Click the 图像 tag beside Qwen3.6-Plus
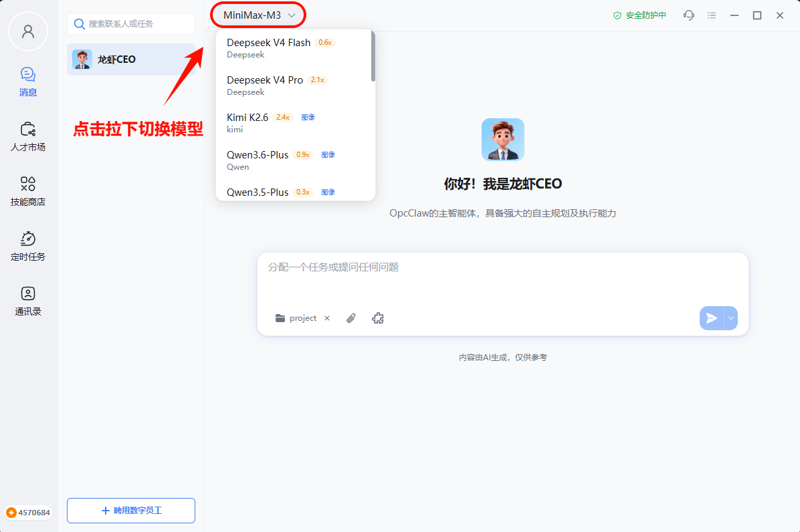This screenshot has height=532, width=800. click(328, 154)
